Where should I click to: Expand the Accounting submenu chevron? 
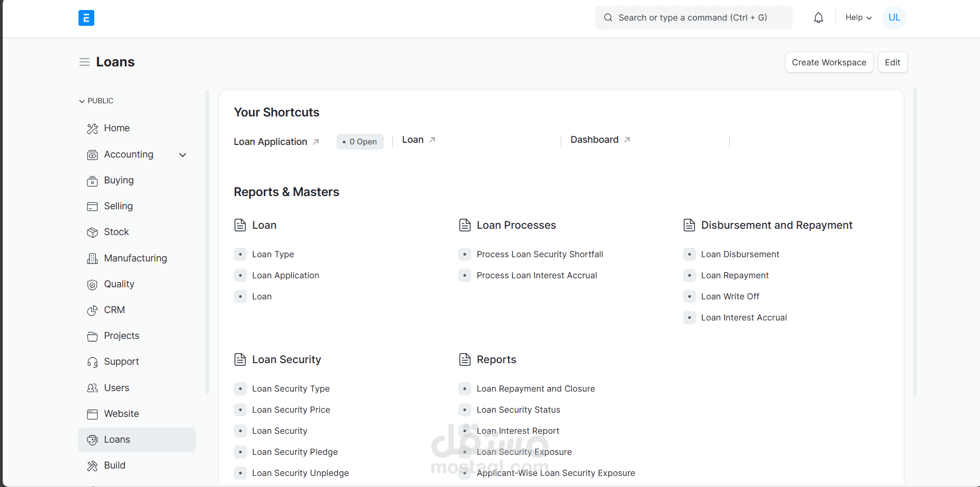[x=183, y=155]
